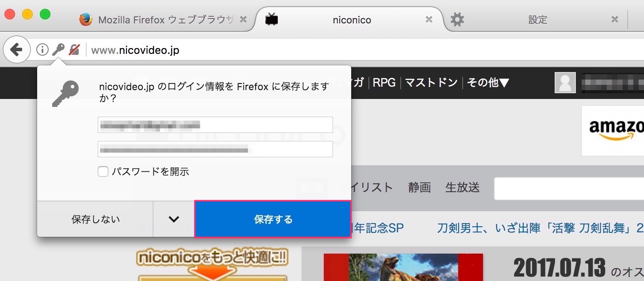
Task: Click the password field in save dialog
Action: tap(215, 149)
